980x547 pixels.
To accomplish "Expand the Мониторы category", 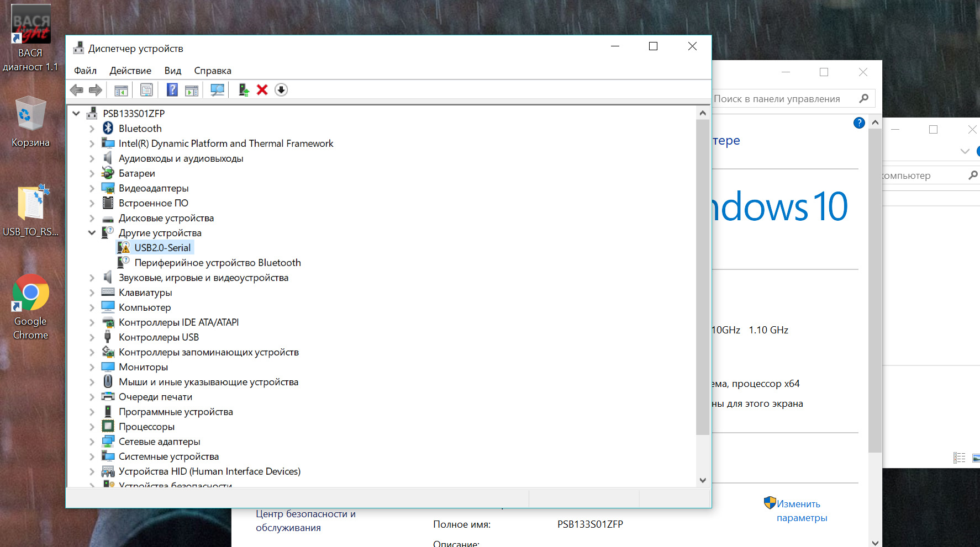I will 92,367.
